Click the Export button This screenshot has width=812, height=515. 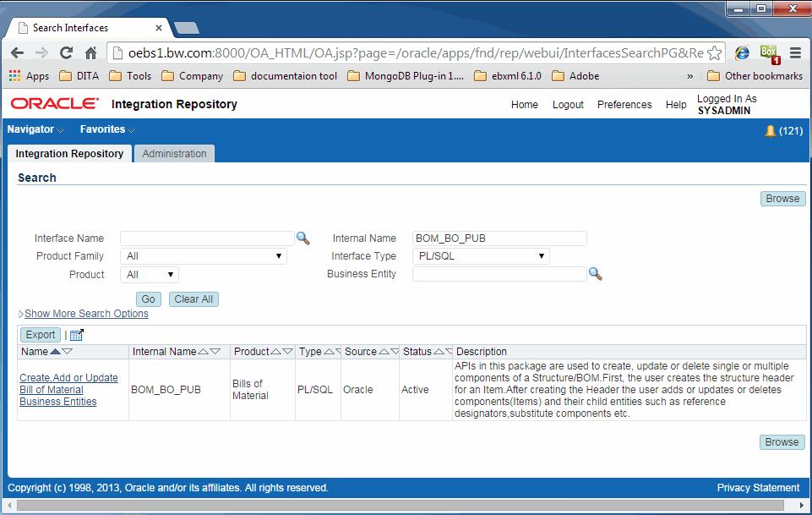(x=41, y=335)
